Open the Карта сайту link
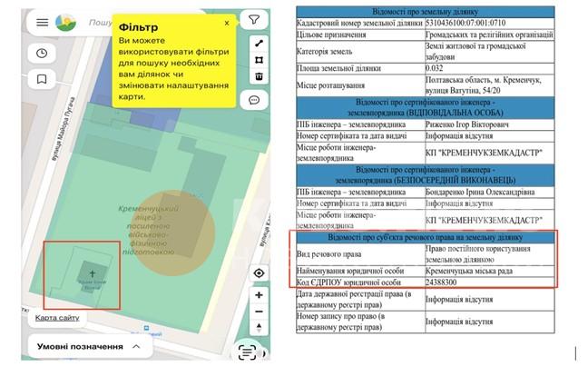This screenshot has height=367, width=588. pyautogui.click(x=58, y=318)
